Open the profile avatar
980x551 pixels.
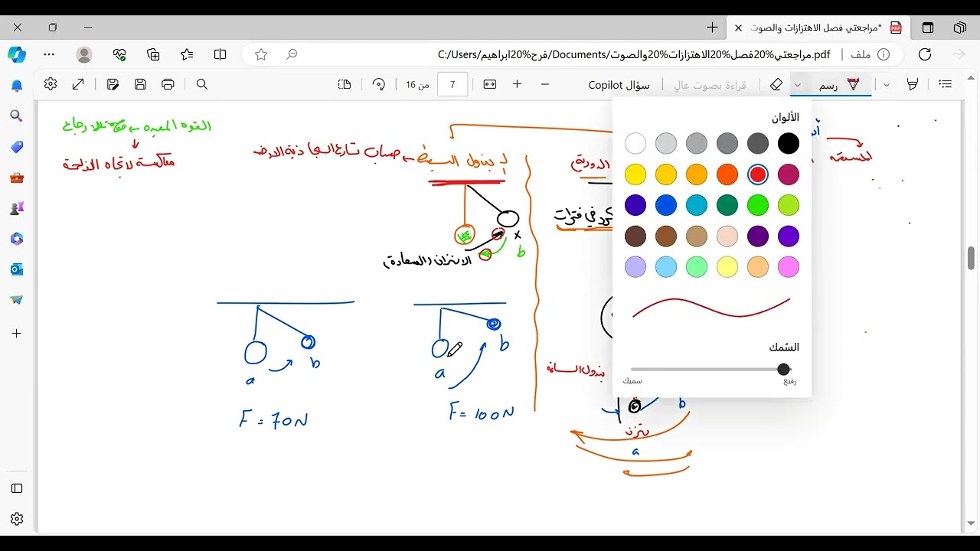coord(84,54)
